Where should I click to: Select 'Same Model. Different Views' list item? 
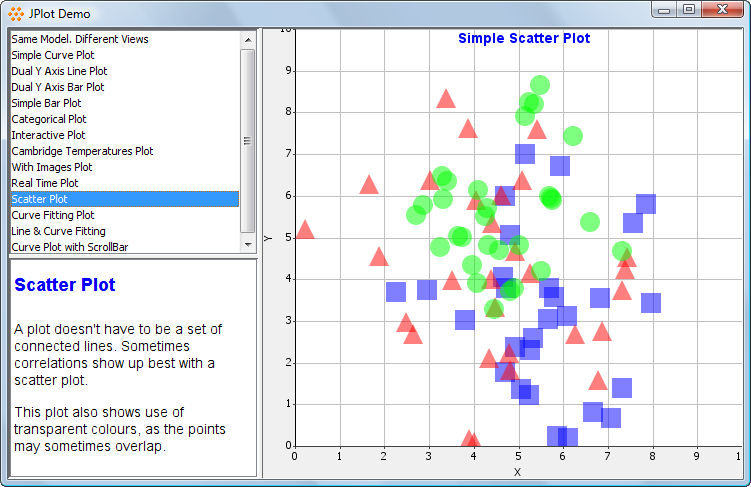pos(125,39)
